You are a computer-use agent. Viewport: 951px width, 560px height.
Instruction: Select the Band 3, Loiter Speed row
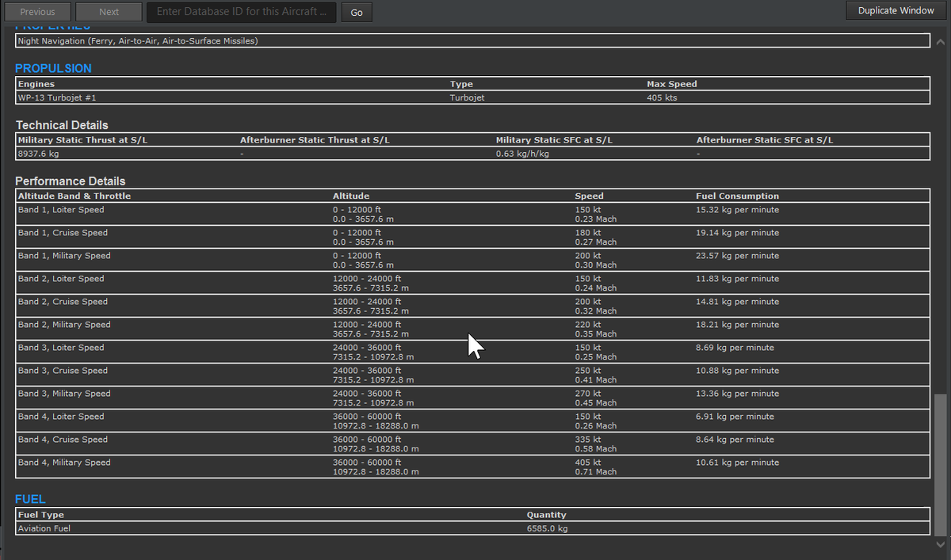point(472,352)
